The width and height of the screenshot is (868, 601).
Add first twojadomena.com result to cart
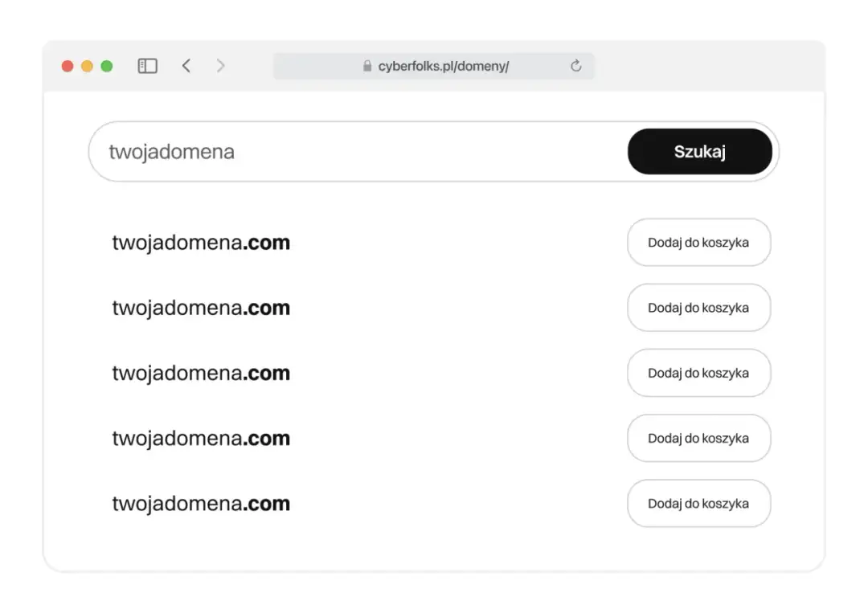(698, 243)
